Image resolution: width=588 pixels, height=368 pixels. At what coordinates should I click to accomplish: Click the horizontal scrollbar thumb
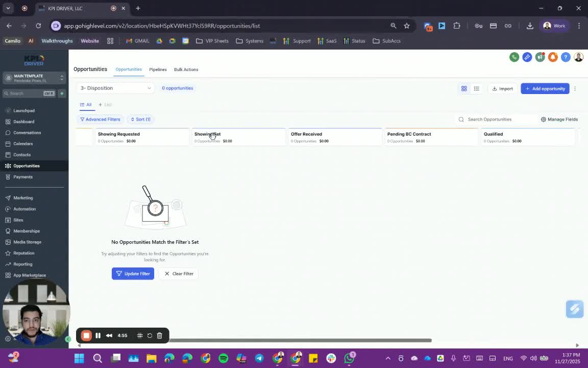[x=300, y=340]
